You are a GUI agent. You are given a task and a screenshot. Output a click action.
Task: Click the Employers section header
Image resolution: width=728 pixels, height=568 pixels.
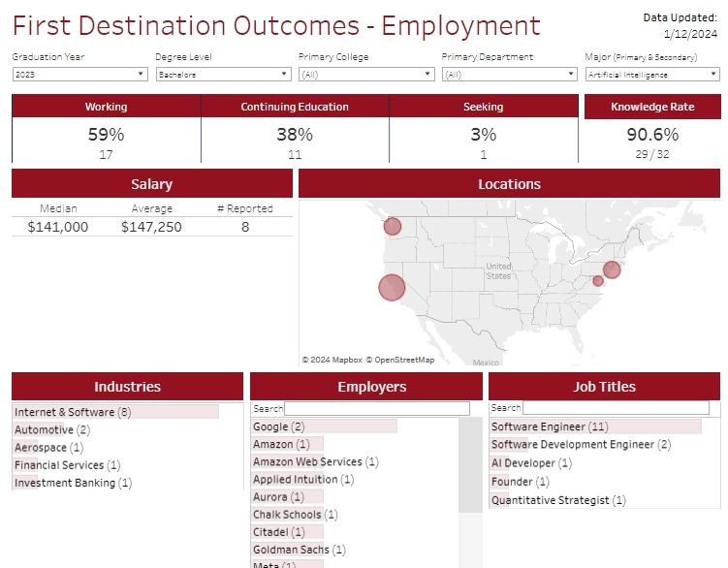[x=366, y=387]
